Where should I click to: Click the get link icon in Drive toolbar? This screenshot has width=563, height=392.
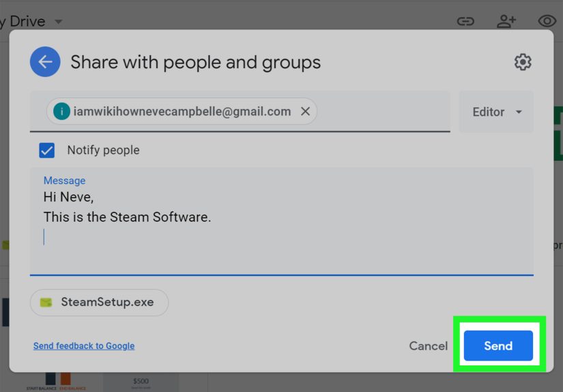465,22
